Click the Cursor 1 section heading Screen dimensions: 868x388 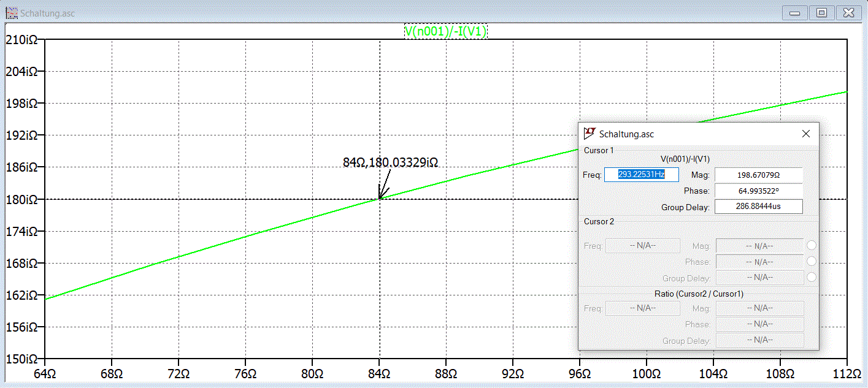click(x=599, y=150)
